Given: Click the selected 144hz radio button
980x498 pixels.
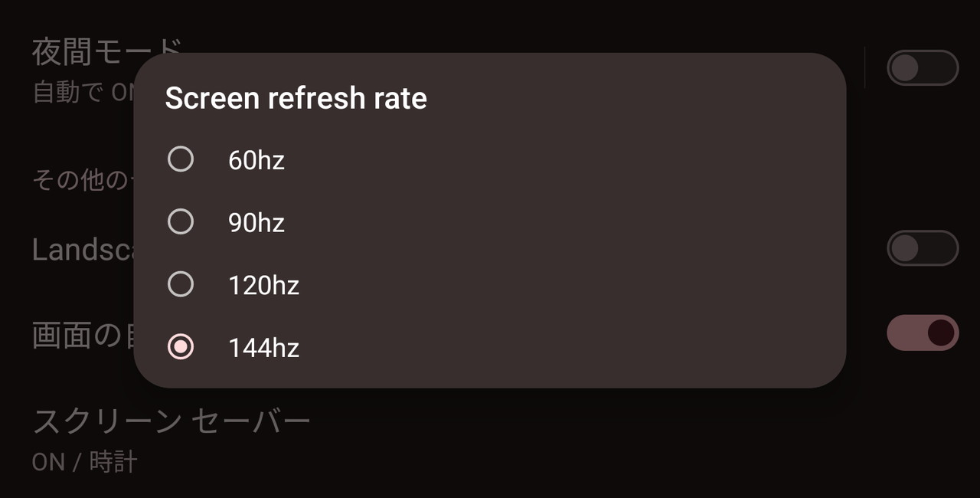Looking at the screenshot, I should 181,347.
